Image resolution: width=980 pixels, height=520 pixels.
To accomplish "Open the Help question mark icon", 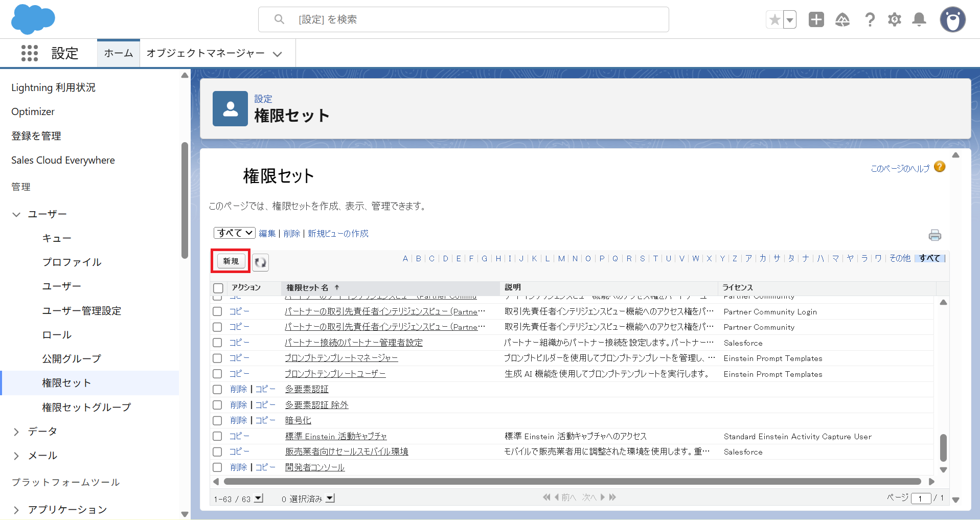I will tap(869, 20).
